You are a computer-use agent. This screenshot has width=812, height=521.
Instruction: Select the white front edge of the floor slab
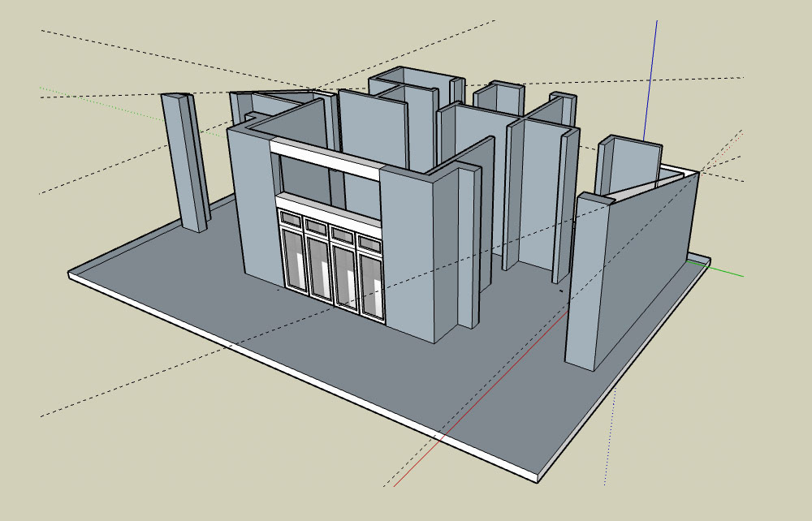[x=302, y=377]
